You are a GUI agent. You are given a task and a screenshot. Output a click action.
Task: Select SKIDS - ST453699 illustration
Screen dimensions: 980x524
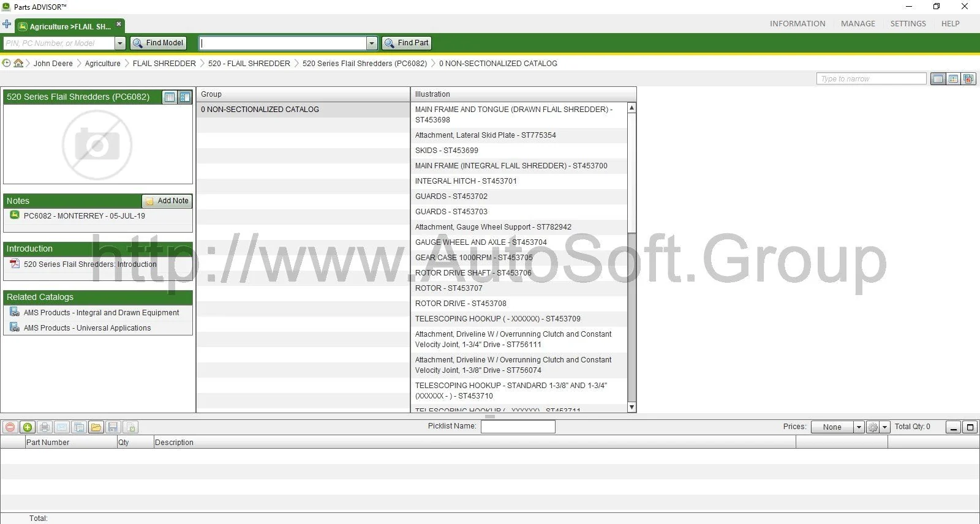pyautogui.click(x=519, y=151)
